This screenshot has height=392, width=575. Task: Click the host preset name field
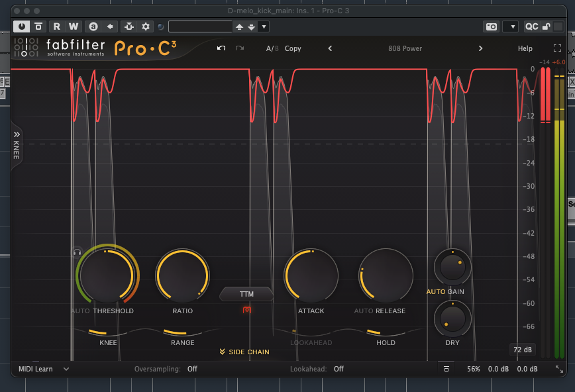point(200,26)
